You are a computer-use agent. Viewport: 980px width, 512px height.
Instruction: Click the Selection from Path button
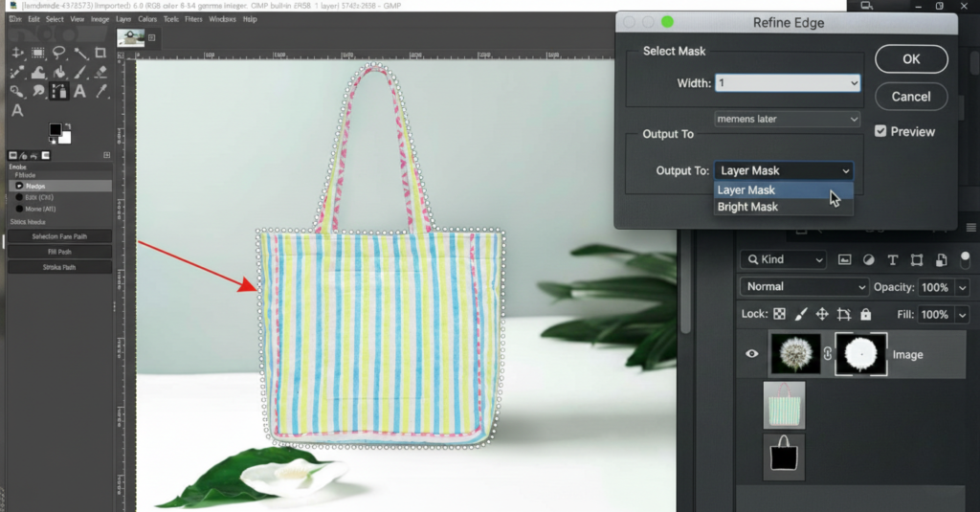coord(59,236)
